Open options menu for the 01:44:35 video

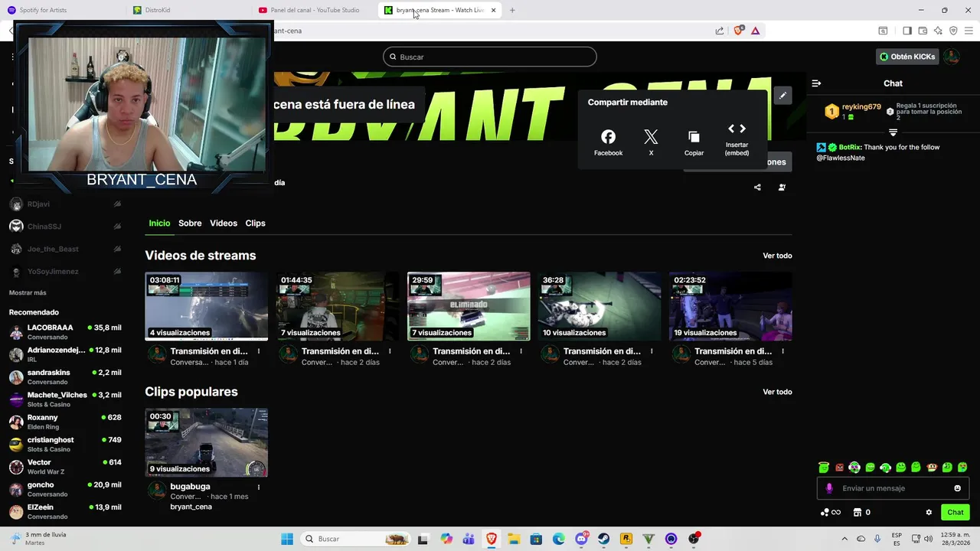tap(390, 351)
